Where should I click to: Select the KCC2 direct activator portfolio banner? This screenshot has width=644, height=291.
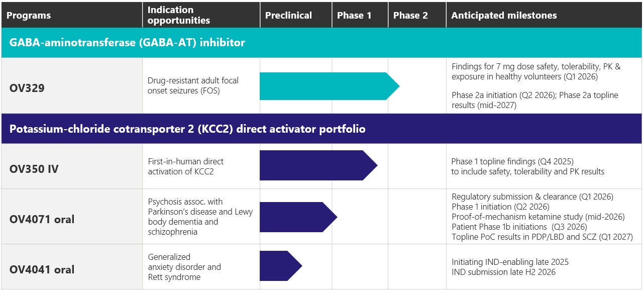(187, 129)
